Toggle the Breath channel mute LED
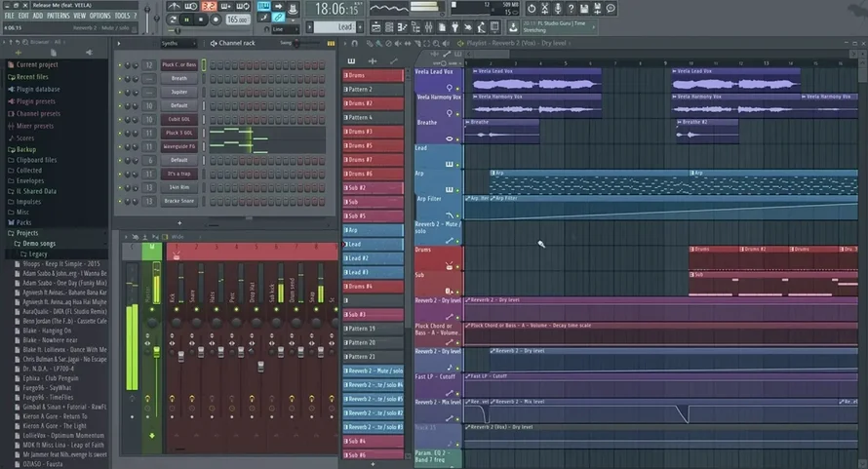868x469 pixels. tap(122, 78)
